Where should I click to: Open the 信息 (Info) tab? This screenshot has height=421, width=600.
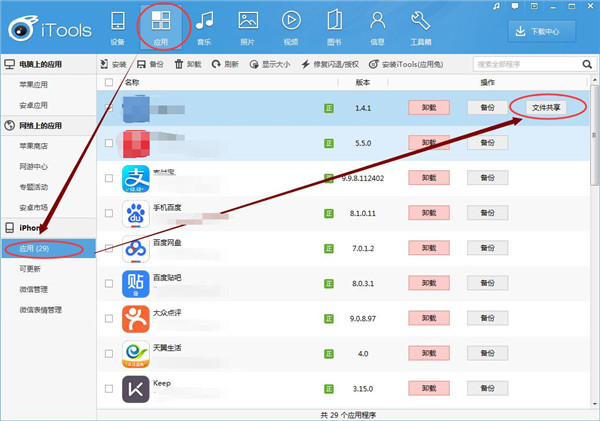coord(377,29)
